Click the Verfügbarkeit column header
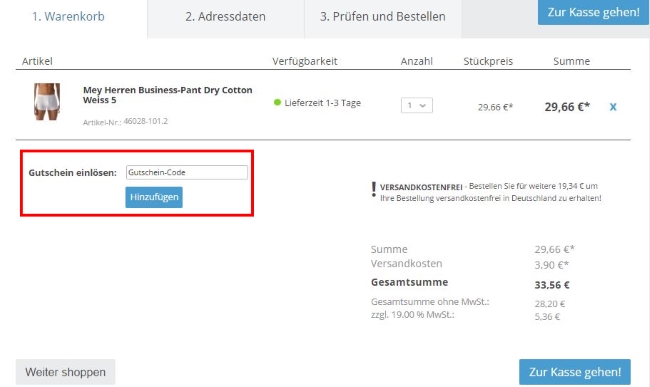Screen dimensions: 650x387 pyautogui.click(x=305, y=61)
